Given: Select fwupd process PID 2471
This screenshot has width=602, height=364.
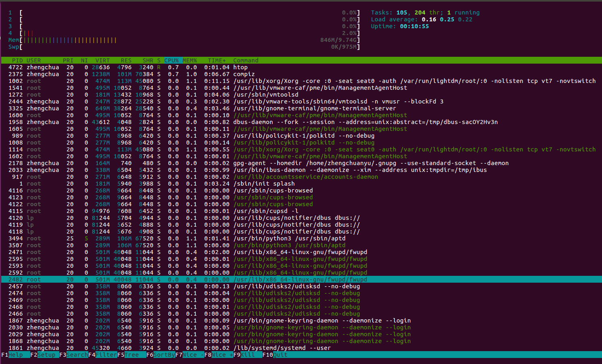Looking at the screenshot, I should [x=301, y=252].
